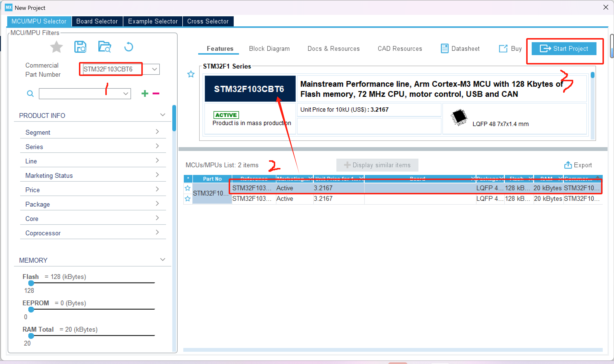Open the Datasheet document icon

tap(444, 49)
